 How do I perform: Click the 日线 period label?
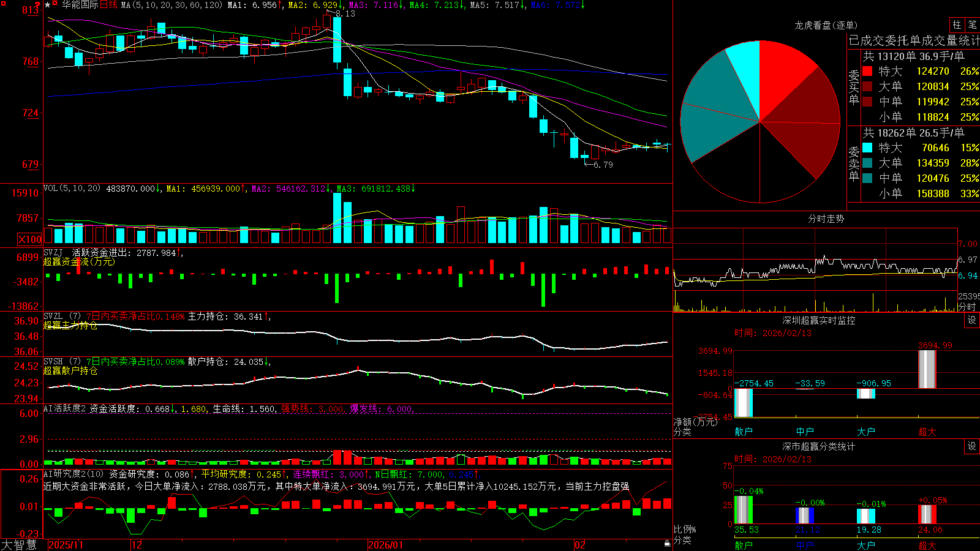click(x=108, y=5)
